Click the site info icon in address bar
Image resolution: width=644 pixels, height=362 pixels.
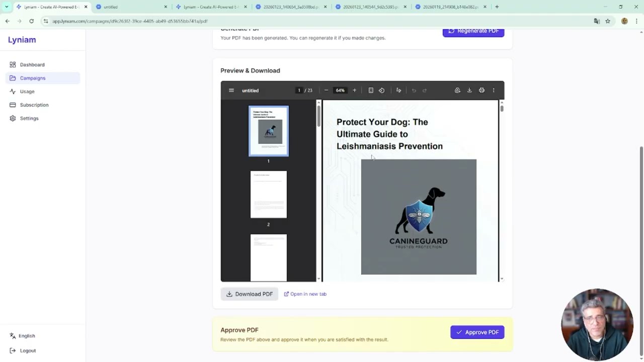pos(46,21)
